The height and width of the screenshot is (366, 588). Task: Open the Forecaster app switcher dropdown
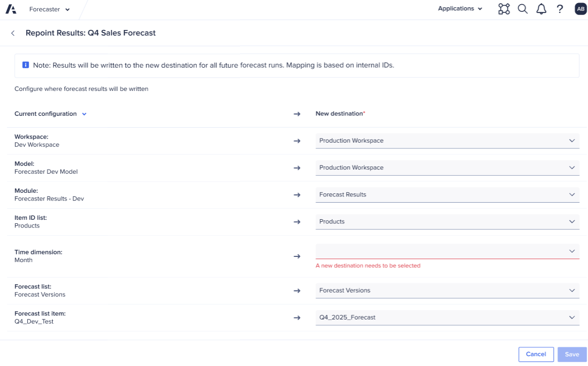[50, 9]
